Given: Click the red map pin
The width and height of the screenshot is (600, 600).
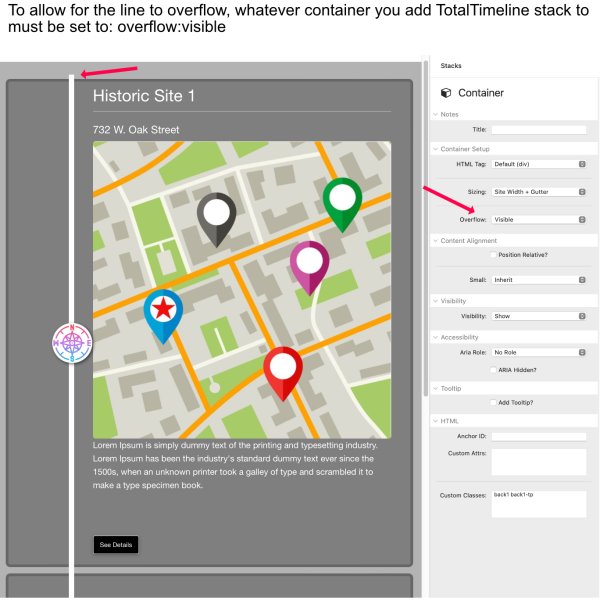Looking at the screenshot, I should point(283,371).
